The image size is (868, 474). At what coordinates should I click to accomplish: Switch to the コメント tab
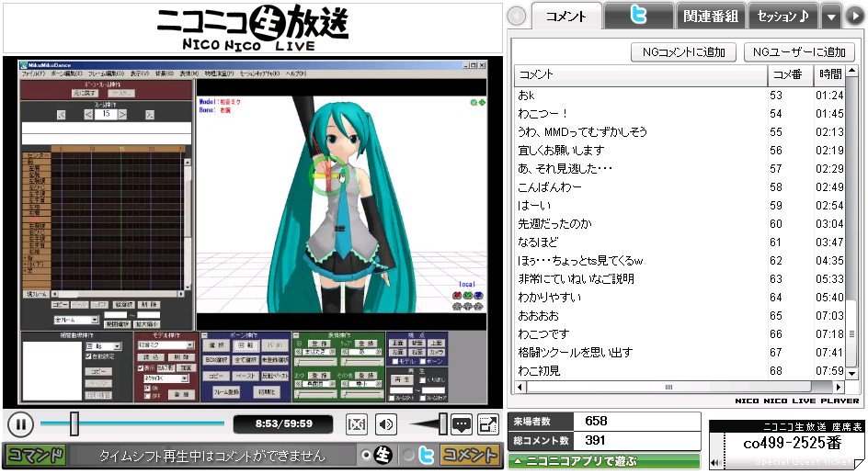565,16
